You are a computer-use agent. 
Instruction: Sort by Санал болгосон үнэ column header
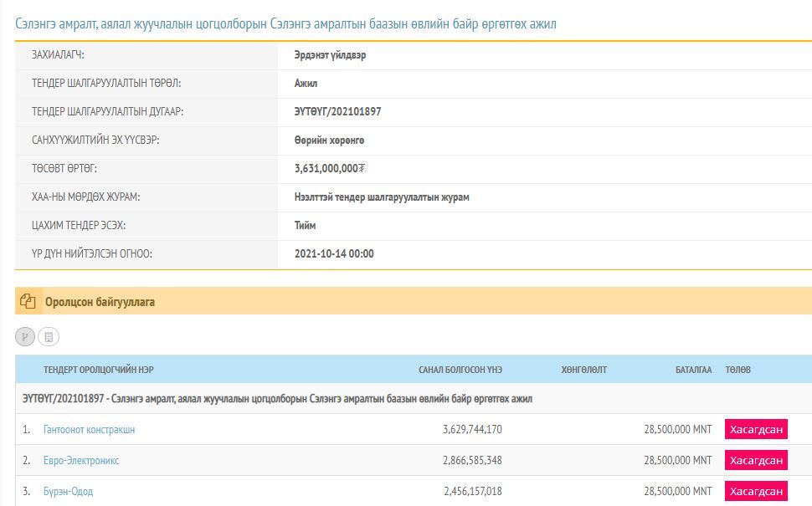(x=460, y=370)
